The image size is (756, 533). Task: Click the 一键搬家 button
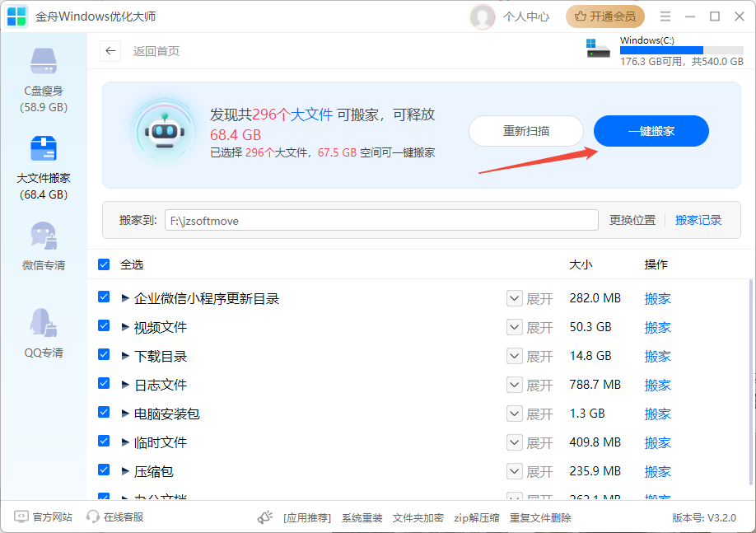click(651, 131)
